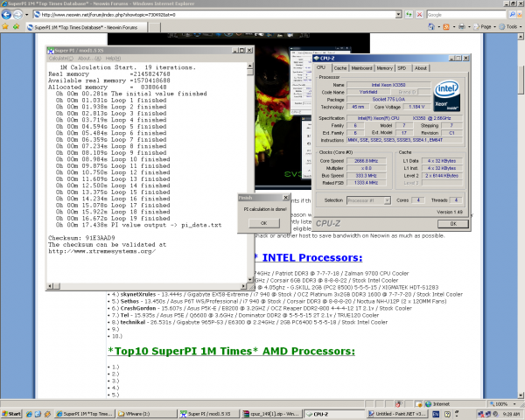Click the Intel Xeon X3350 name field
This screenshot has height=420, width=525.
388,85
